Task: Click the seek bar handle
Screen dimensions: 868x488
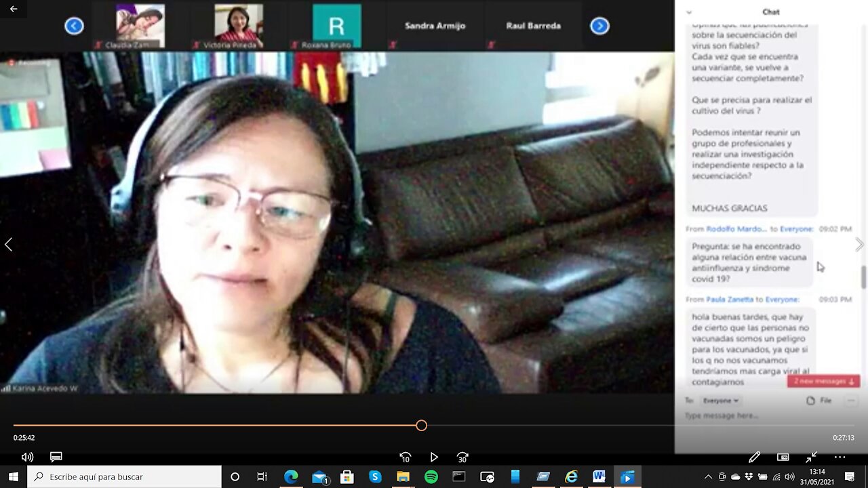Action: (x=421, y=426)
